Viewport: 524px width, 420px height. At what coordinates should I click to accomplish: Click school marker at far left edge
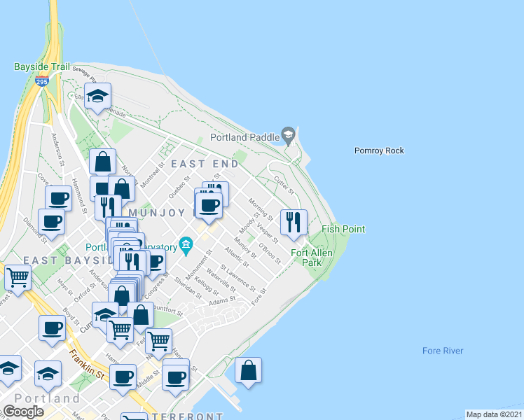[x=8, y=370]
